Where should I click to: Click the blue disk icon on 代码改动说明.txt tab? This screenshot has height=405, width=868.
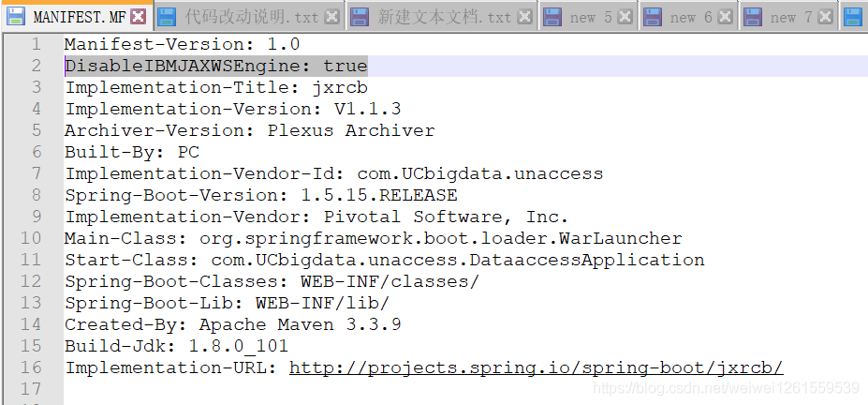coord(167,17)
